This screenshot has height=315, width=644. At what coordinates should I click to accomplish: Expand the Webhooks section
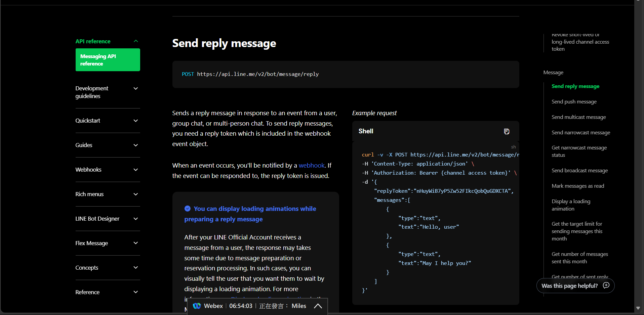coord(136,170)
